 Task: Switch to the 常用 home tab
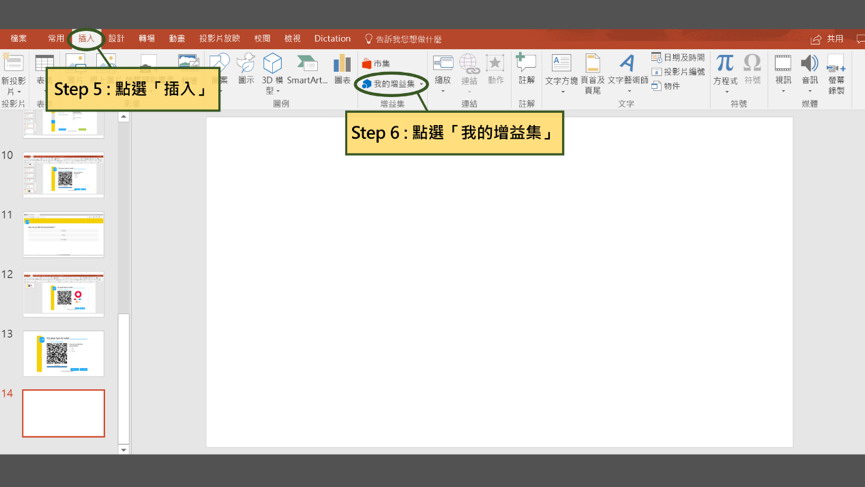56,39
